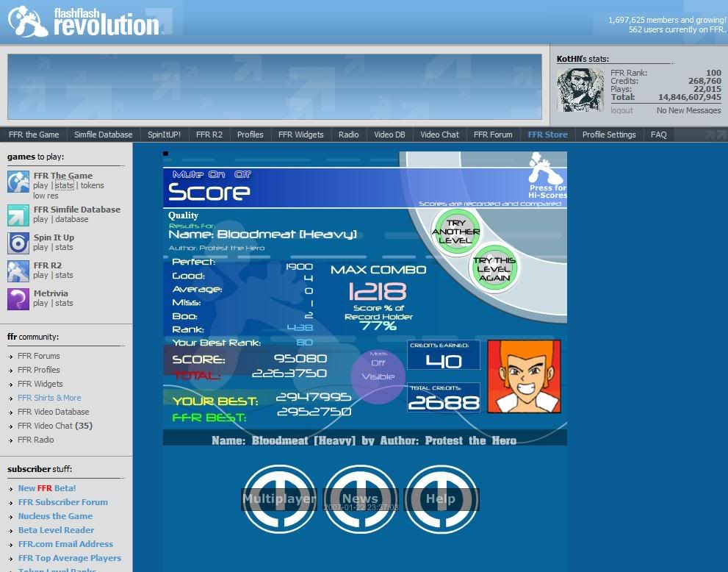Screen dimensions: 728x572
Task: Click the FlashFlash Revolution logo
Action: (x=84, y=22)
